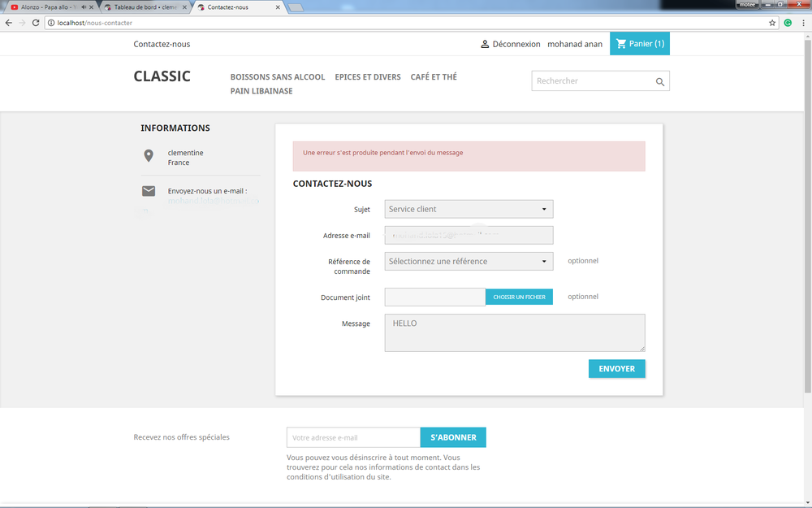The height and width of the screenshot is (508, 812).
Task: Click the browser address bar URL
Action: click(x=95, y=23)
